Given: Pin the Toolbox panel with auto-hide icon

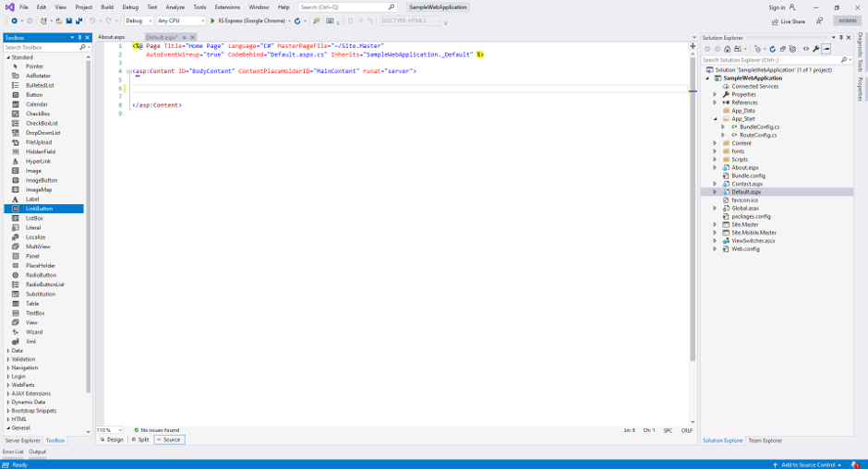Looking at the screenshot, I should click(79, 38).
